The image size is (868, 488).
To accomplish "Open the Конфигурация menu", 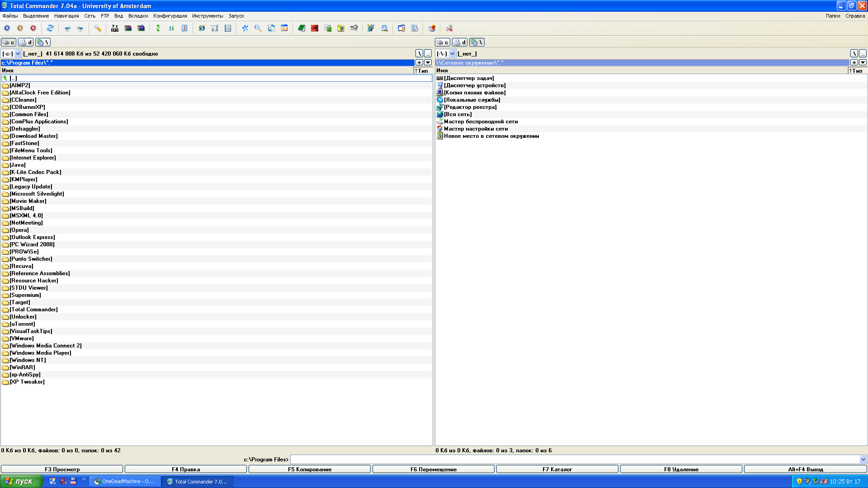I will click(x=170, y=16).
